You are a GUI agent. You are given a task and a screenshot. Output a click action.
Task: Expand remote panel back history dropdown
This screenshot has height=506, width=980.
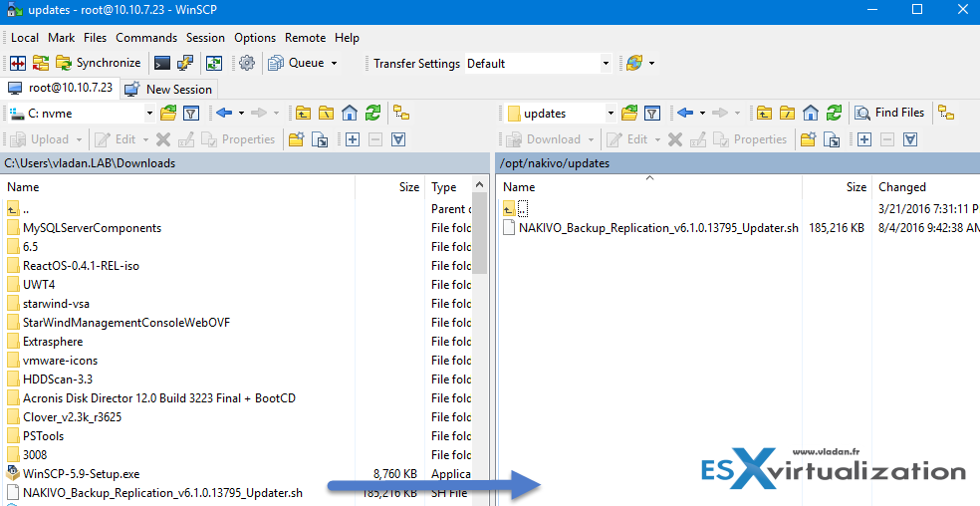coord(702,114)
